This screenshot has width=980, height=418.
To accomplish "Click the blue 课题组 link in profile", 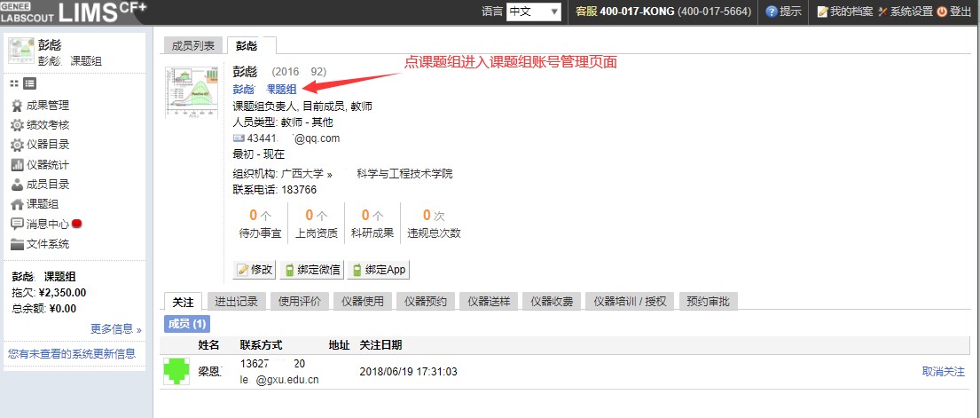I will [x=281, y=89].
